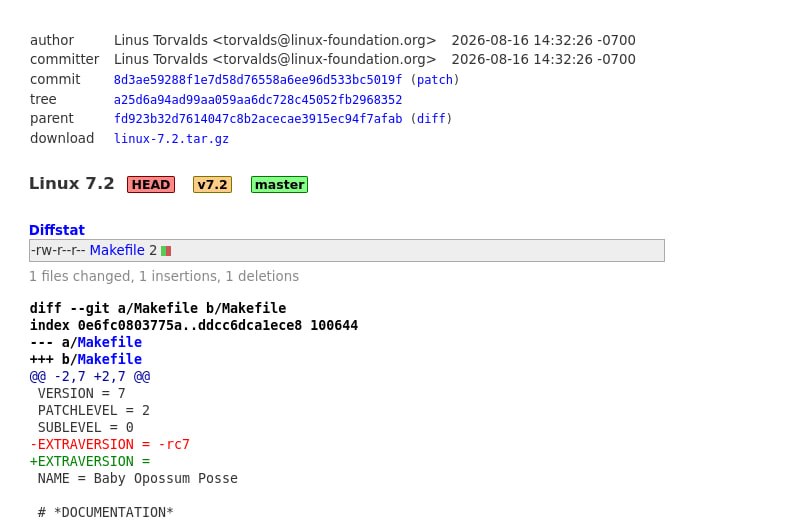Click the -rw-r--r-- file mode text
799x532 pixels.
pos(58,250)
